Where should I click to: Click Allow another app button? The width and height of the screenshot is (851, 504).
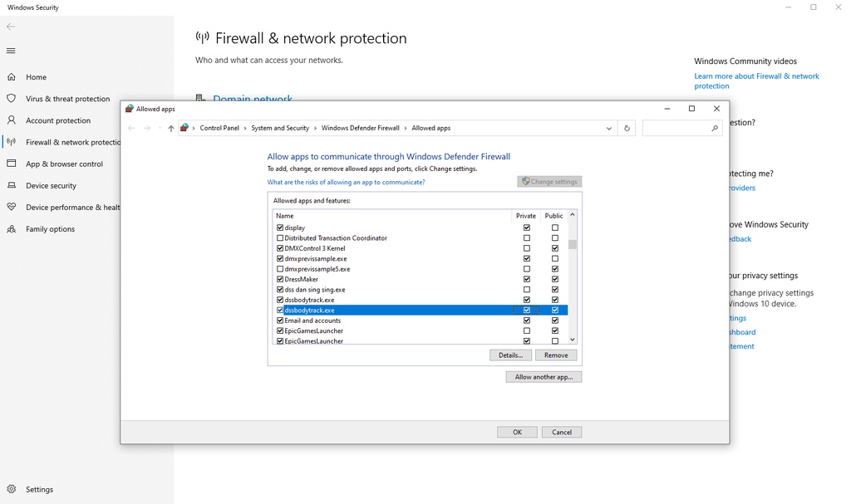[x=544, y=377]
